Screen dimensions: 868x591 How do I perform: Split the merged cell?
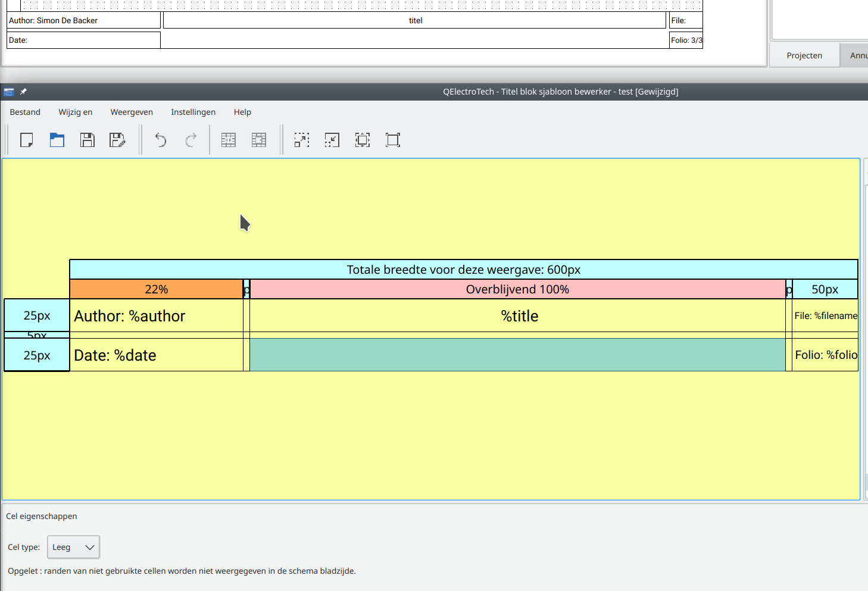[x=259, y=140]
